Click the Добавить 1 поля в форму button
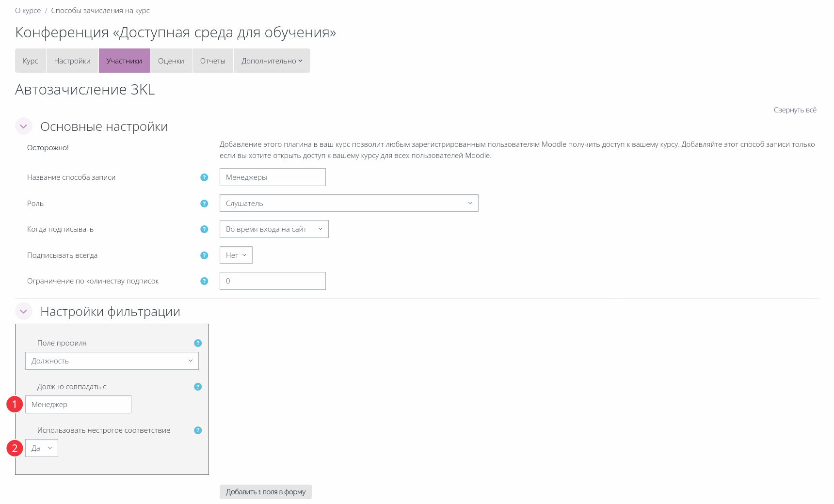This screenshot has width=834, height=504. 265,492
